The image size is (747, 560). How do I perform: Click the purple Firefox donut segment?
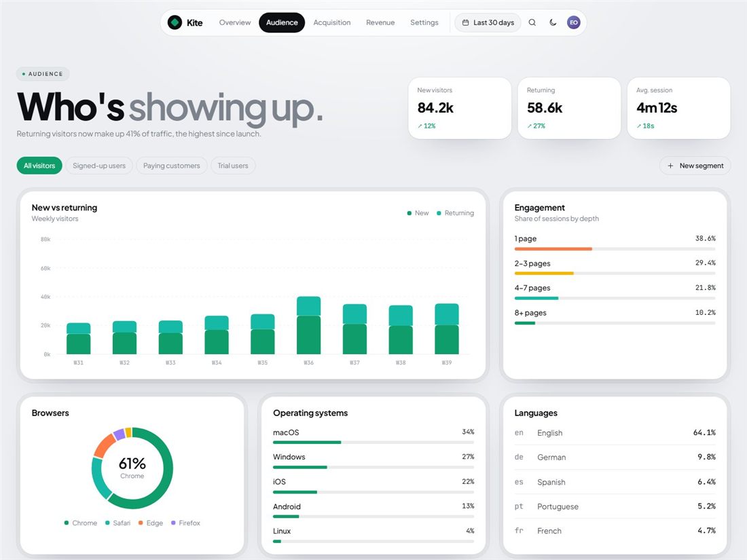point(119,434)
